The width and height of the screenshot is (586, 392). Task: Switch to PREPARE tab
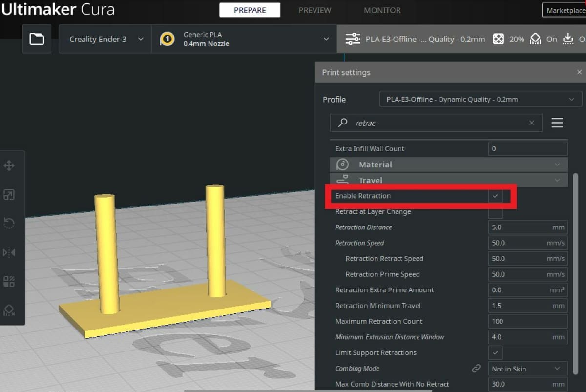(250, 10)
